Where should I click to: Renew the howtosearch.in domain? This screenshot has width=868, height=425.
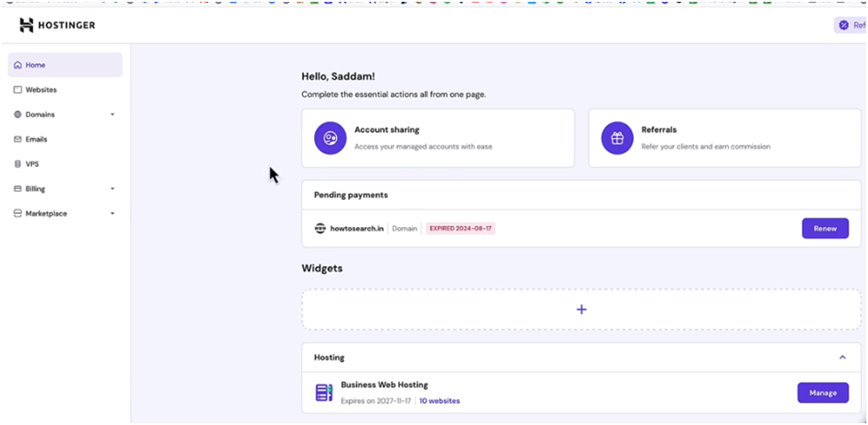coord(825,228)
